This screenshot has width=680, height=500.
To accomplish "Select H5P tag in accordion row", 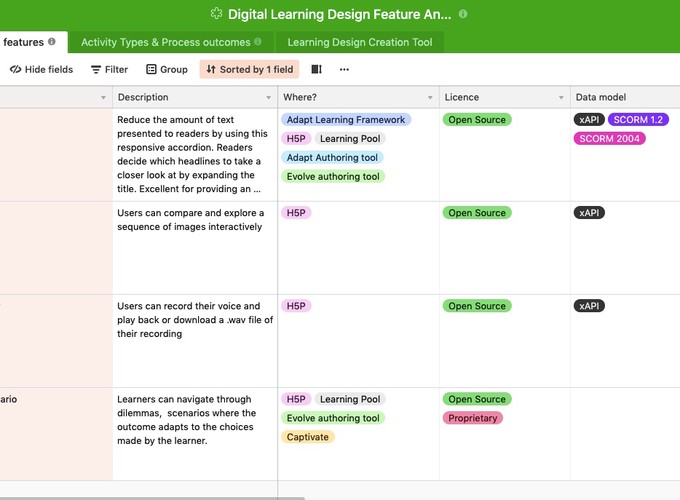I will coord(296,139).
